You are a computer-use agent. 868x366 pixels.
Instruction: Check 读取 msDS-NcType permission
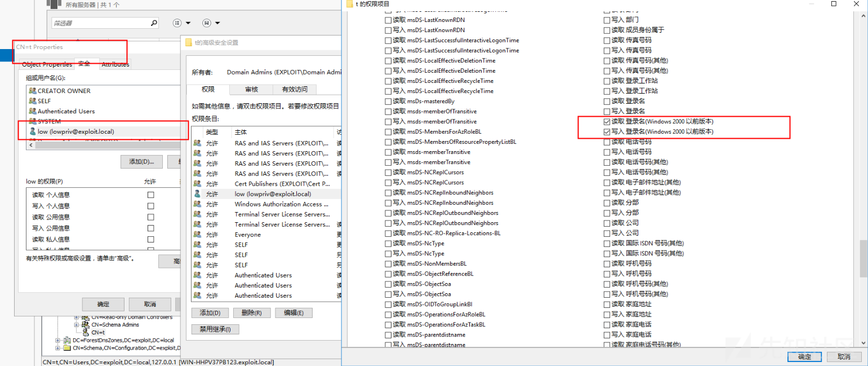[x=388, y=243]
